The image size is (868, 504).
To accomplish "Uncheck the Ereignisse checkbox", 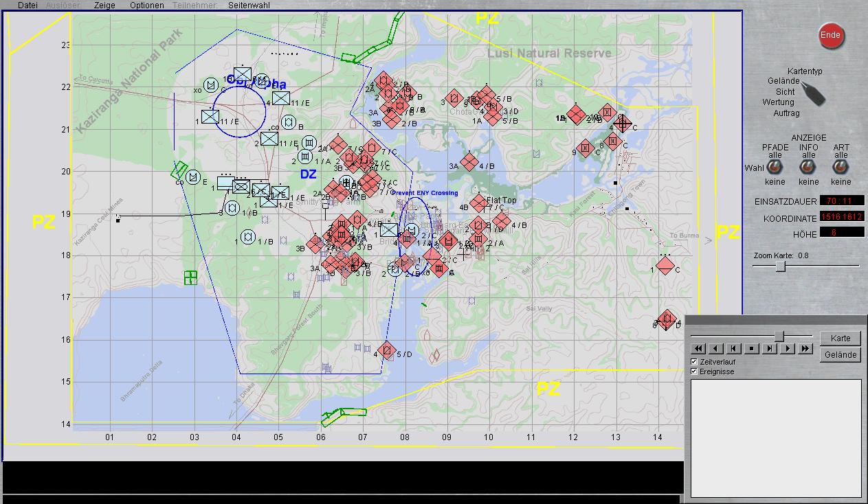I will click(x=694, y=371).
